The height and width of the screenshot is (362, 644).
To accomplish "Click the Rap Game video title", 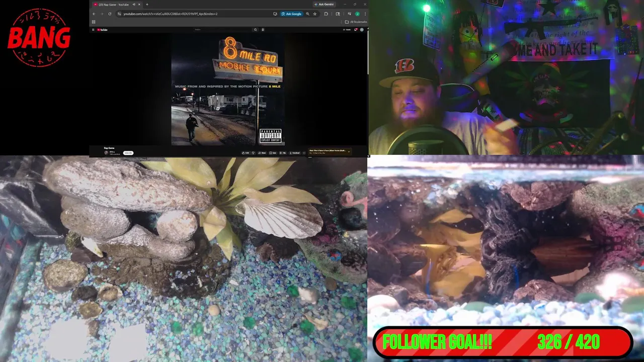I will 109,148.
